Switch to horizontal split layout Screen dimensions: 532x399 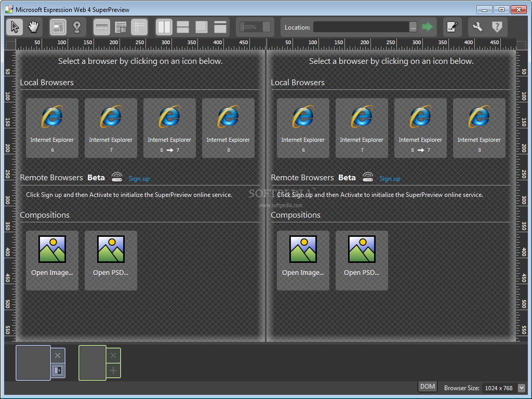click(x=183, y=27)
